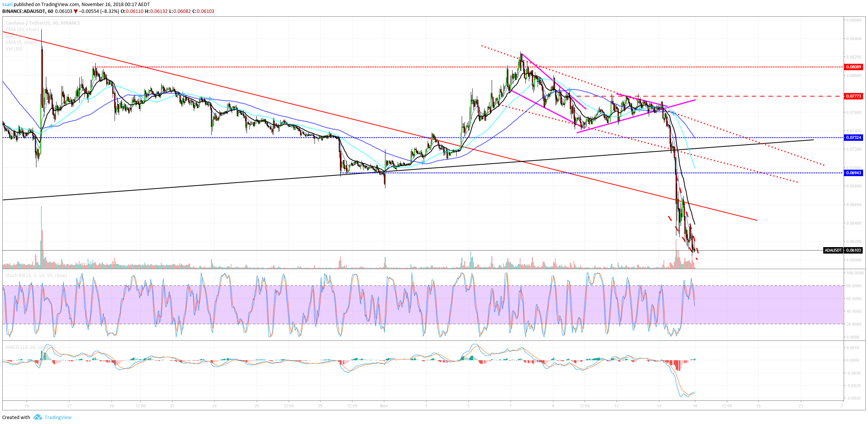
Task: Click the H:0.06132 high value in header
Action: click(x=156, y=11)
